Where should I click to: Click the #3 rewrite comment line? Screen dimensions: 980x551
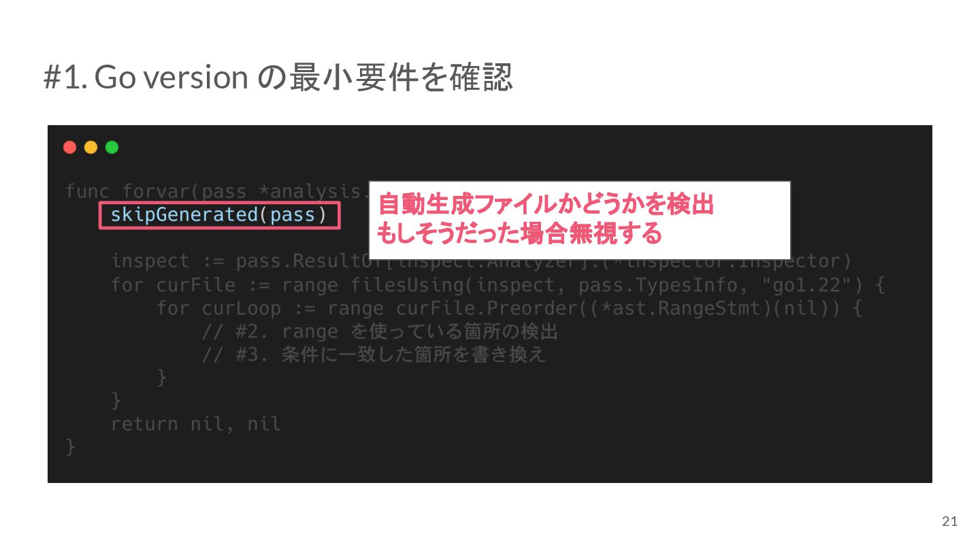tap(374, 355)
